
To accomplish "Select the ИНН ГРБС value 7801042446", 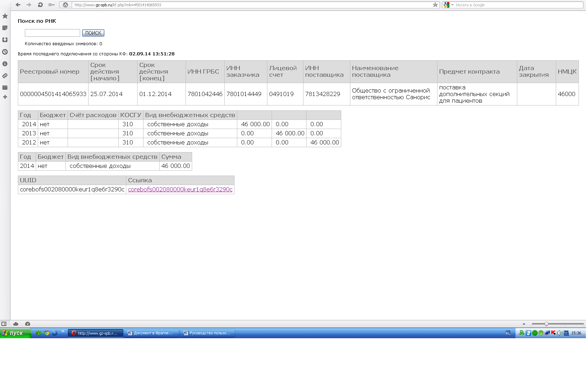I will [x=205, y=94].
